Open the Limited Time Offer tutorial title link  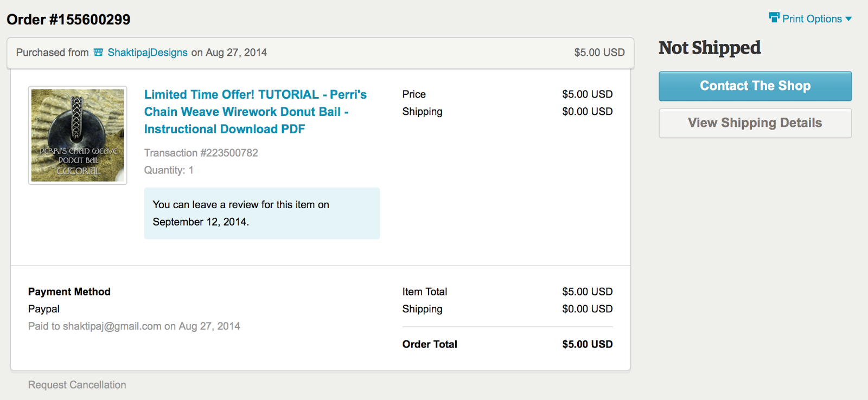[x=256, y=112]
